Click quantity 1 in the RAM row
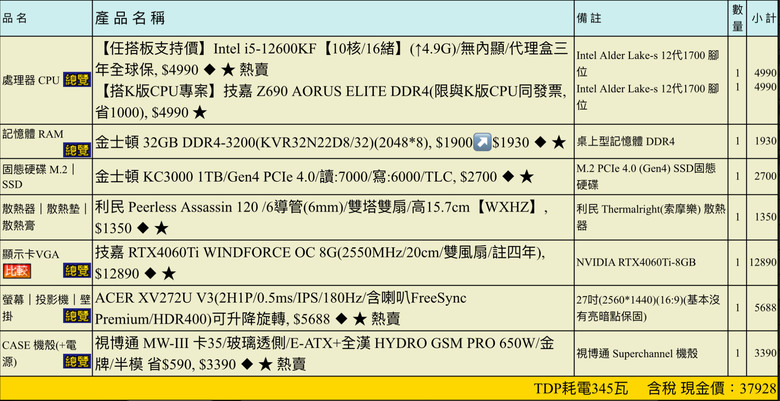780x401 pixels. [x=738, y=142]
